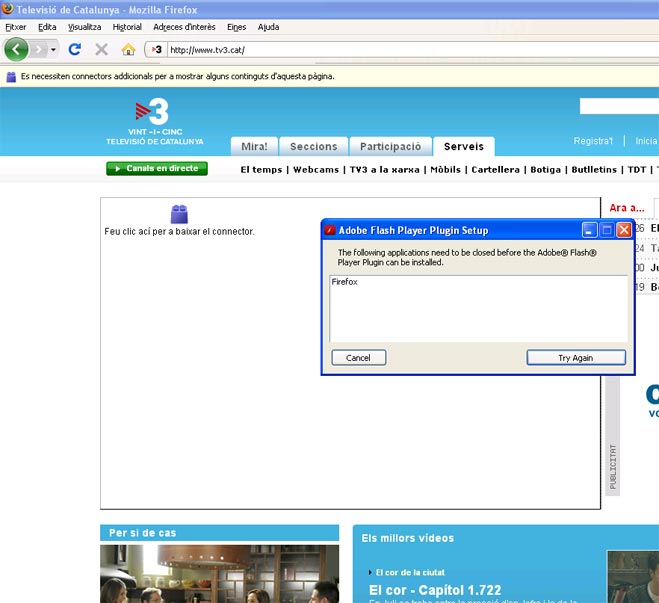Click the URL address field

coord(414,50)
